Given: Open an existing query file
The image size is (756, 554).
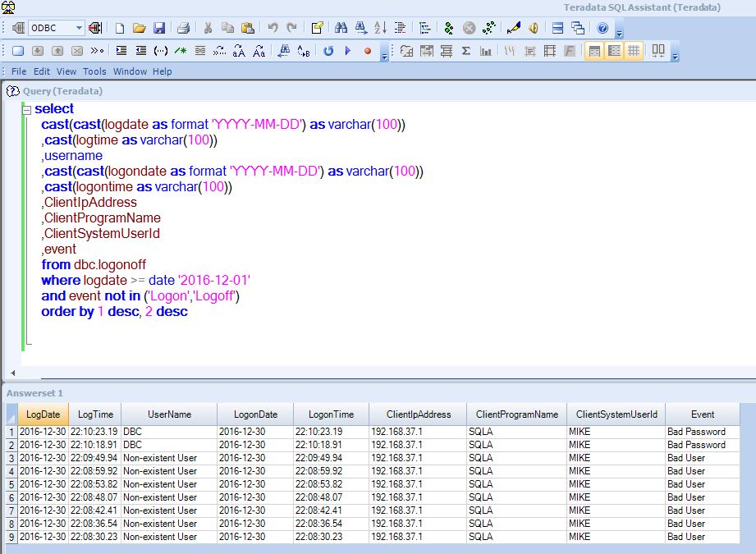Looking at the screenshot, I should tap(140, 27).
